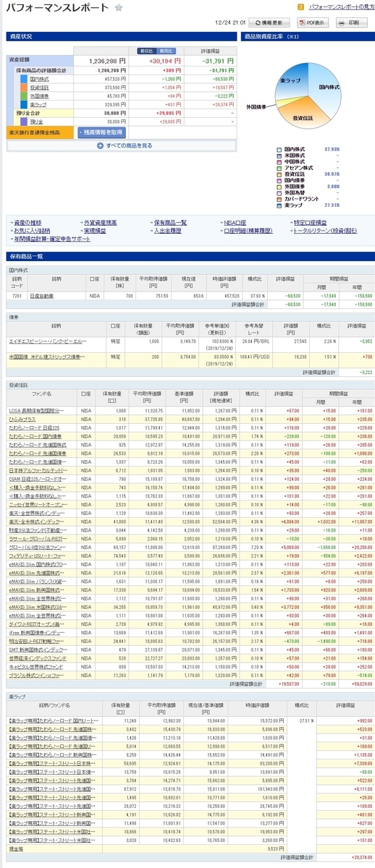375x868 pixels.
Task: Open the キャピタル世界株式ファンド link
Action: (35, 667)
